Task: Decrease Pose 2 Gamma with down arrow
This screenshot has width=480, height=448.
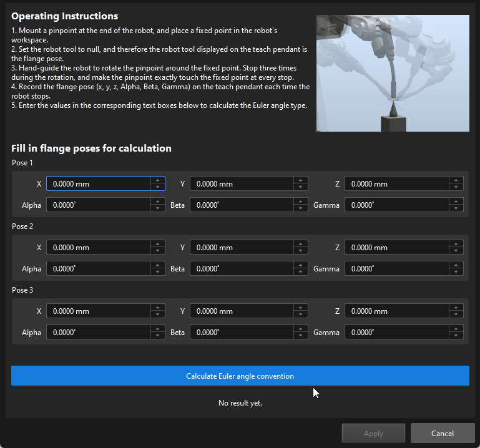Action: point(456,272)
